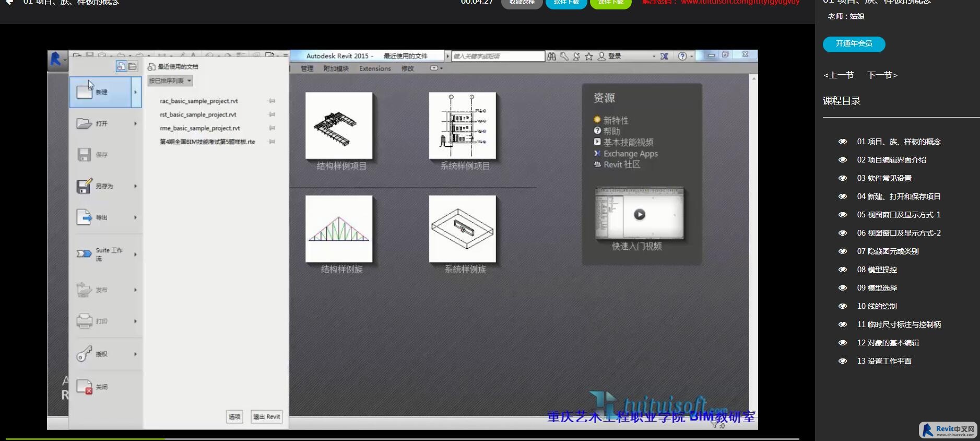Expand the 打开 (Open) submenu arrow
Screen dimensions: 980x441
[136, 123]
